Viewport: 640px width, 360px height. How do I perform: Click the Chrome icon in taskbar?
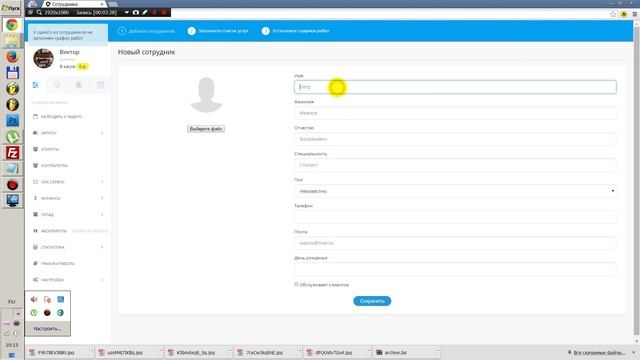(x=12, y=25)
